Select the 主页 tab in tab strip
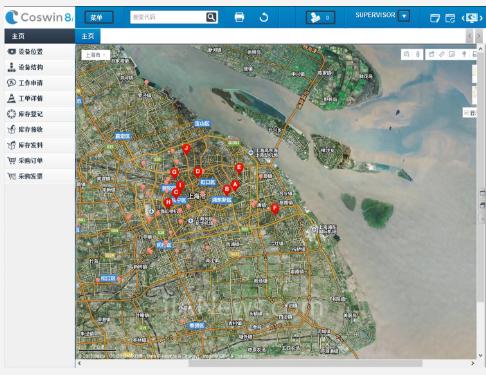Viewport: 486px width, 375px height. click(x=88, y=36)
